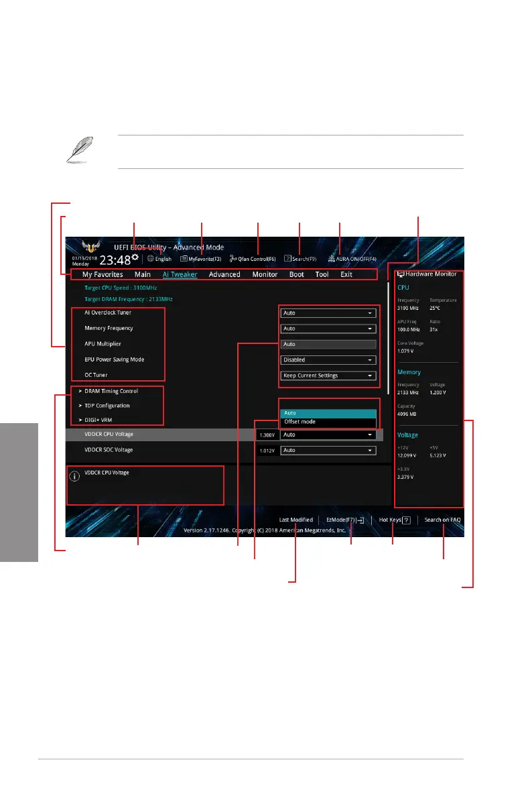This screenshot has width=532, height=802.
Task: Click the EzMode arrow icon
Action: [360, 520]
